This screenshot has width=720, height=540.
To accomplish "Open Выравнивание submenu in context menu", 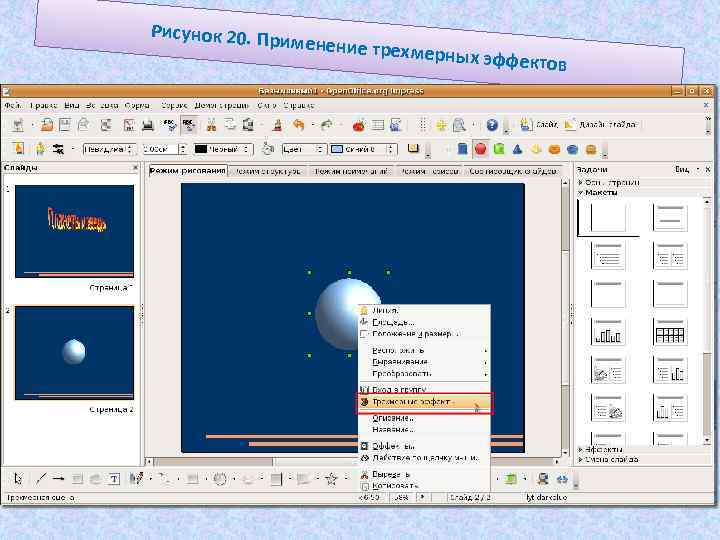I will coord(425,362).
